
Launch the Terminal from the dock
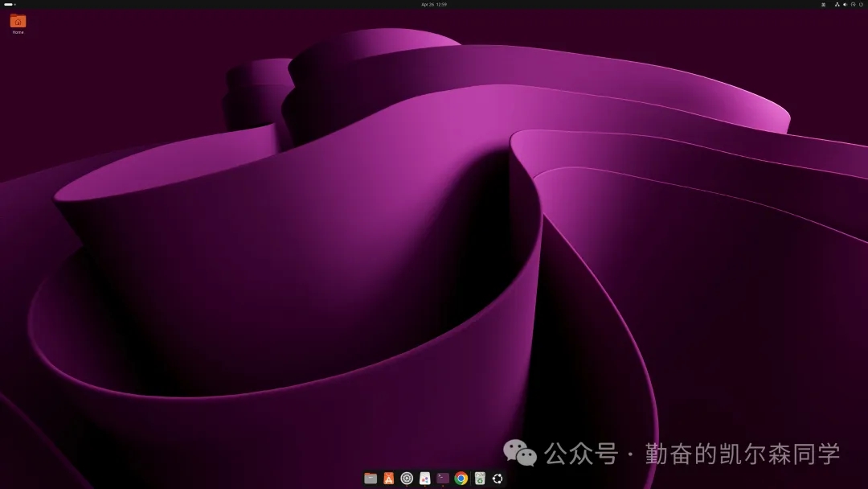point(441,477)
